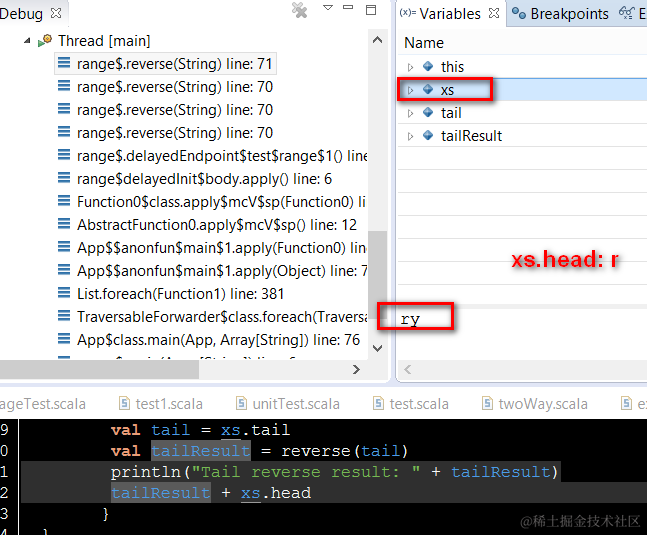Select TraversableForwarder$class.foreach stack frame
The width and height of the screenshot is (647, 535).
coord(222,317)
